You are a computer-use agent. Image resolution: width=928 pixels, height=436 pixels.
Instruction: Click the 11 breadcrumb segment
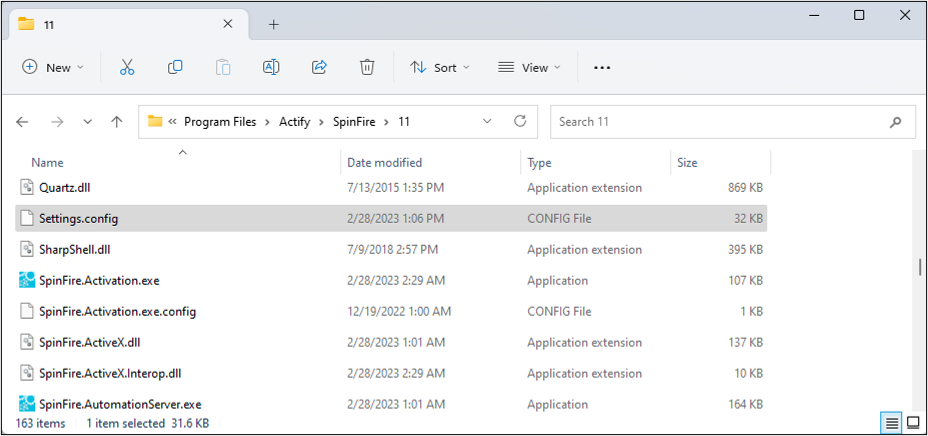(x=404, y=122)
